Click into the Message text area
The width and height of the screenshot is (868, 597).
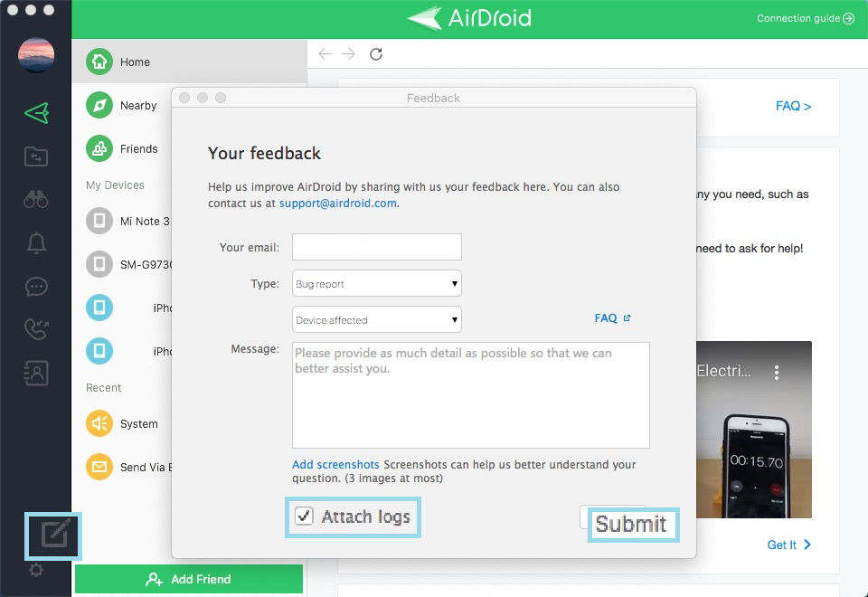pyautogui.click(x=470, y=395)
